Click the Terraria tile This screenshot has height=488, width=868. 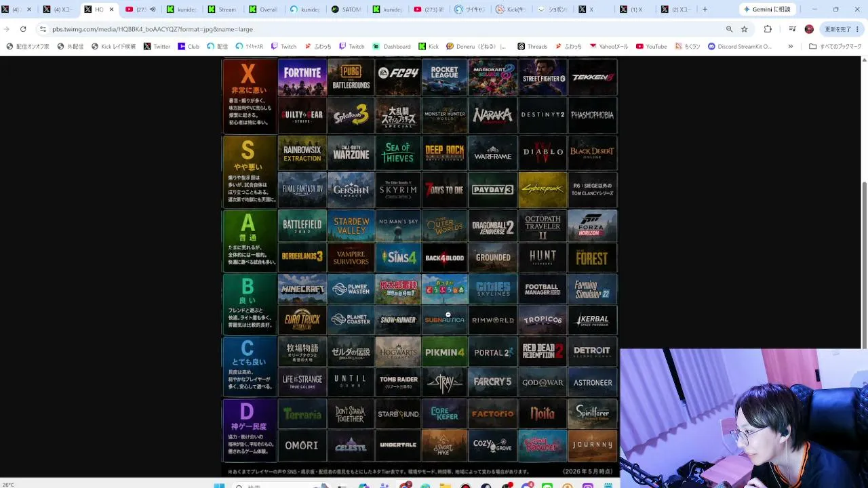[x=302, y=414]
